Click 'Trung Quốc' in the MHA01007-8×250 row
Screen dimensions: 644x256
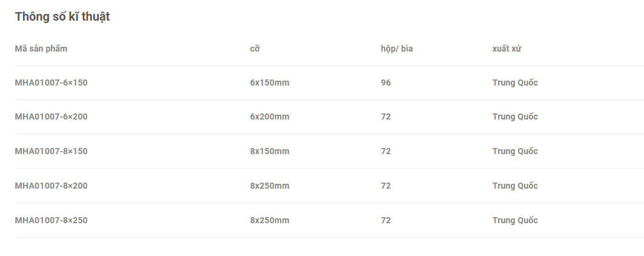point(515,221)
